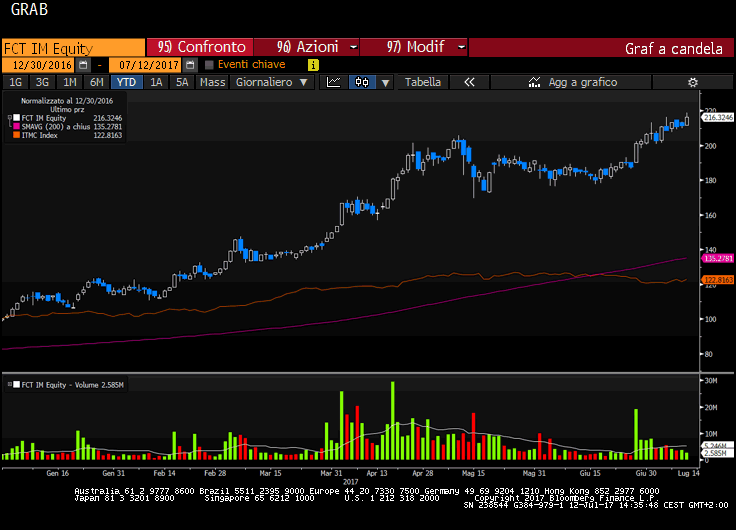Expand the chart type dropdown arrow
736x530 pixels.
[x=386, y=82]
